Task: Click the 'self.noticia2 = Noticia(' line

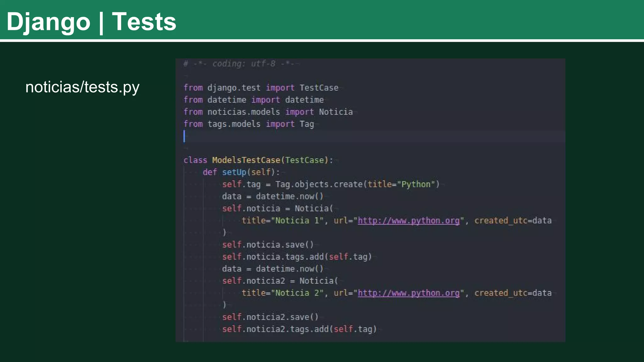Action: 280,281
